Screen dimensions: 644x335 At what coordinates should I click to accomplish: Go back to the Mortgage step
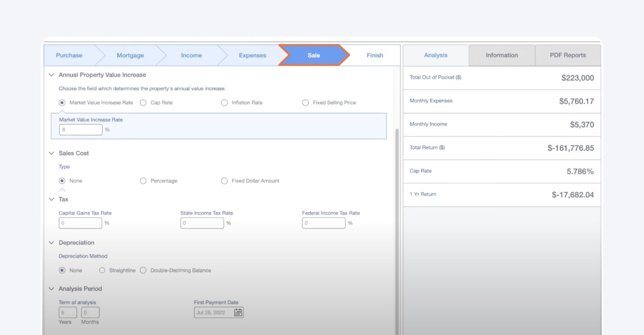click(130, 55)
